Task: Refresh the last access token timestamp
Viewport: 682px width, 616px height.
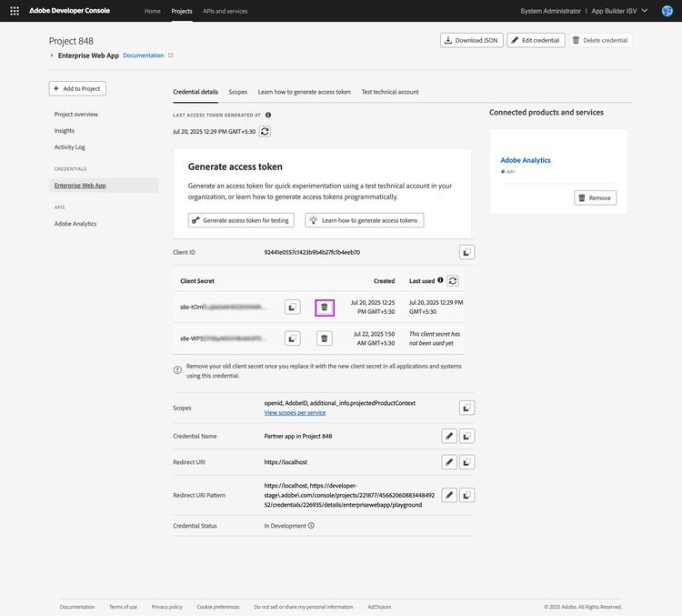Action: [265, 131]
